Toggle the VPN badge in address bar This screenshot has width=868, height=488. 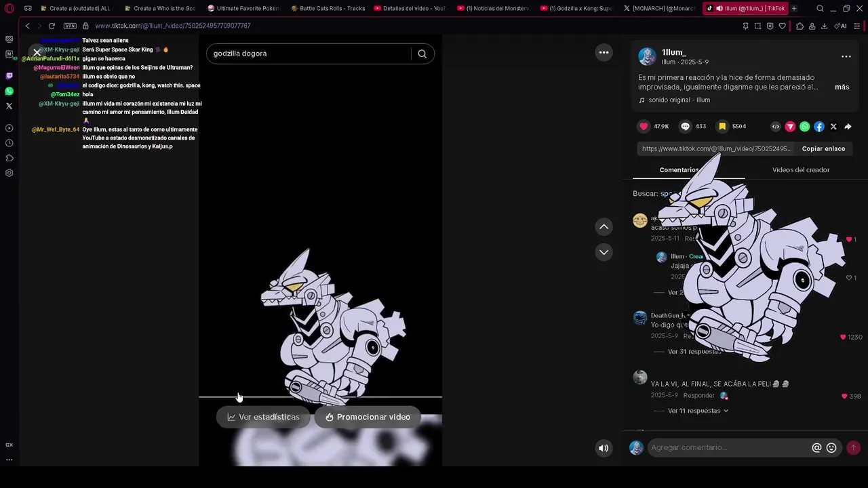click(x=70, y=26)
